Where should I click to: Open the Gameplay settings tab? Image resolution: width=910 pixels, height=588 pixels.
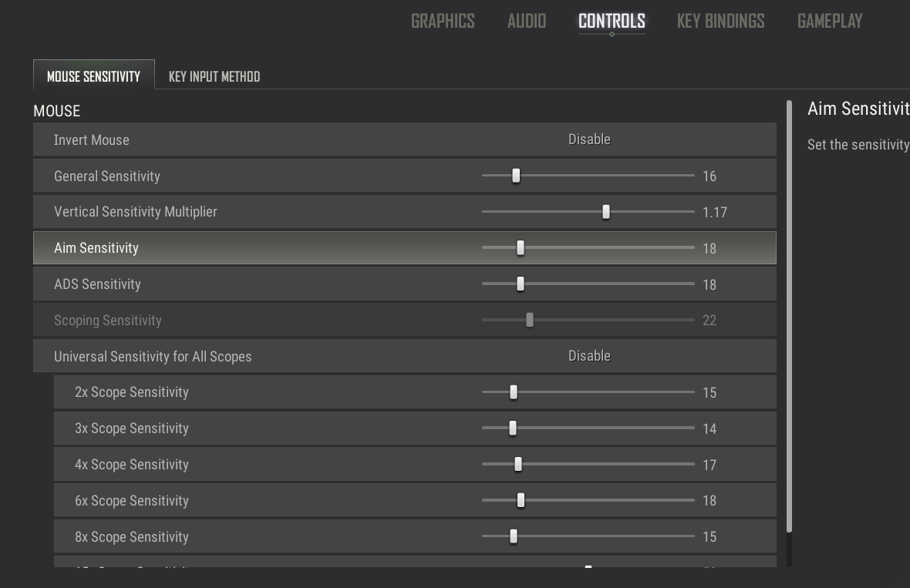tap(830, 22)
